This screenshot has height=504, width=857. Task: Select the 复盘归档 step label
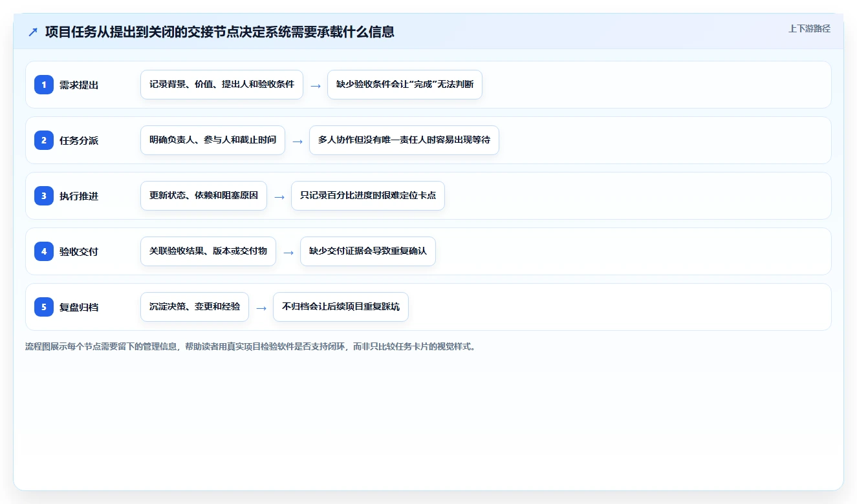point(79,307)
